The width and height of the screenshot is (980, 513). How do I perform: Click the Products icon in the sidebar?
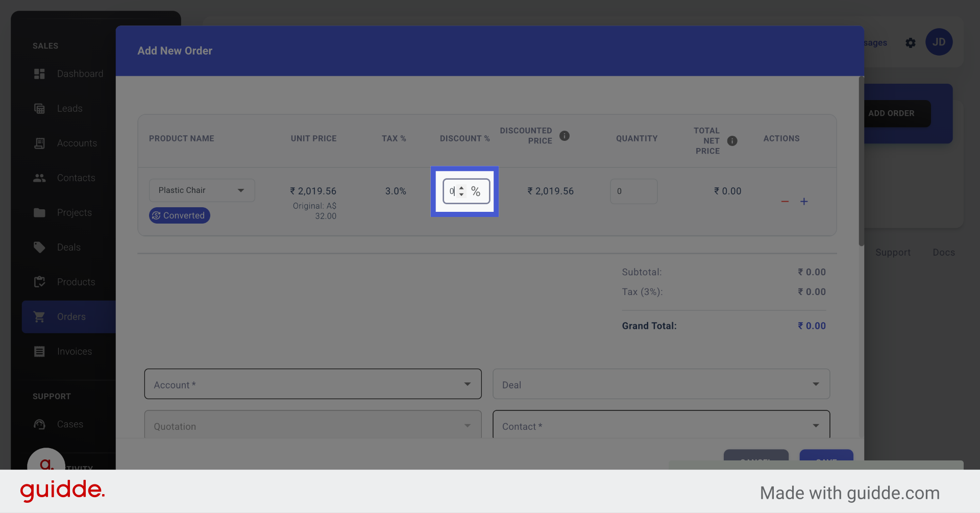click(39, 282)
